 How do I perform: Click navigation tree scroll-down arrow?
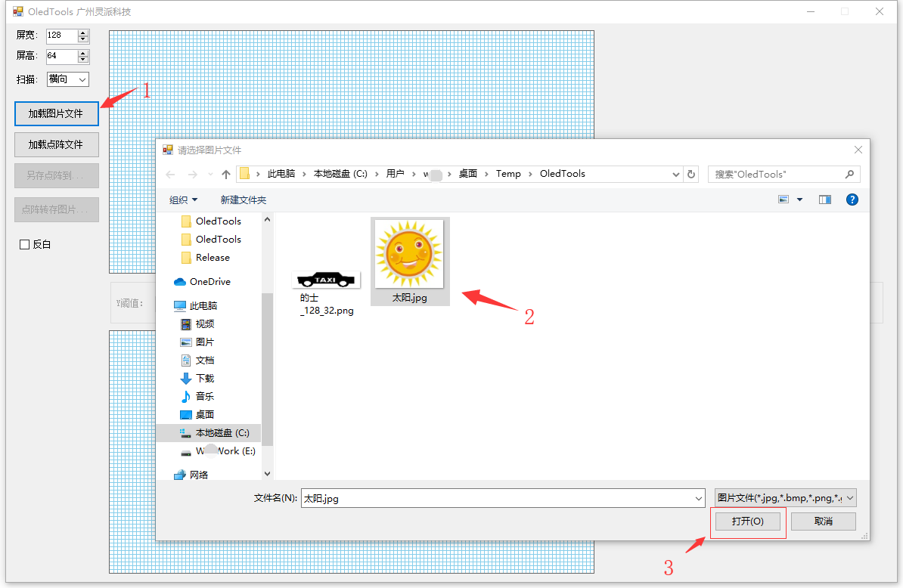(267, 474)
